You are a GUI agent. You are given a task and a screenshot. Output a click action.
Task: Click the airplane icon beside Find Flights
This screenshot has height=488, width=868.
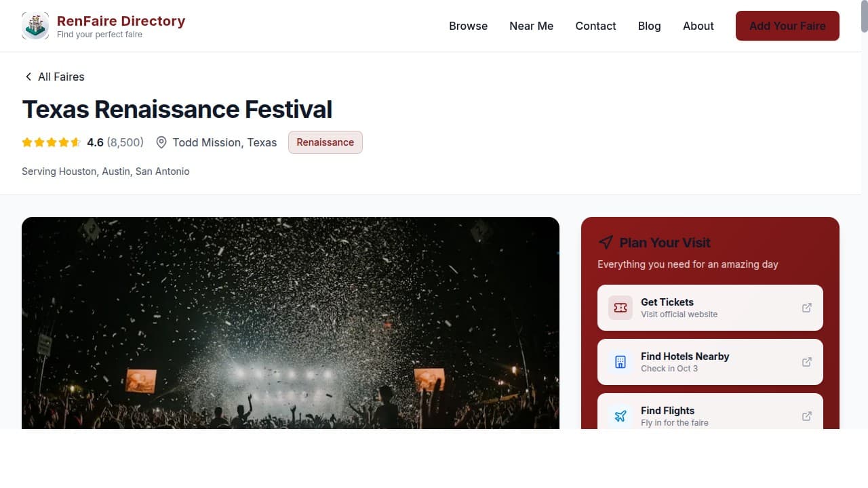620,415
